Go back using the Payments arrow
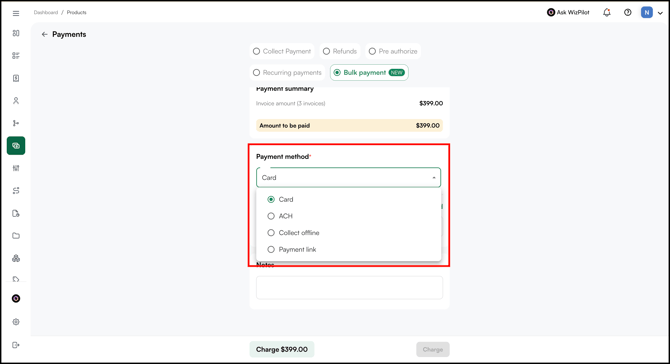Screen dimensions: 670x364 44,34
